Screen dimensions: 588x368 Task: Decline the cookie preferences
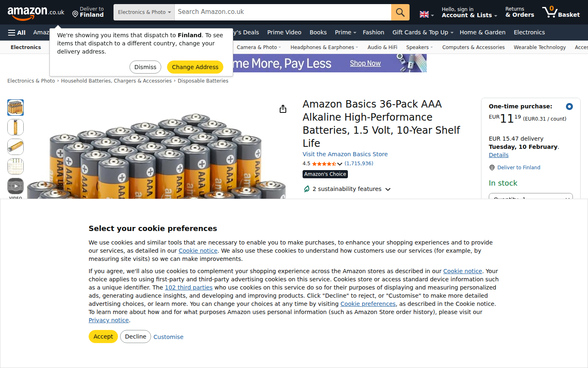point(136,337)
